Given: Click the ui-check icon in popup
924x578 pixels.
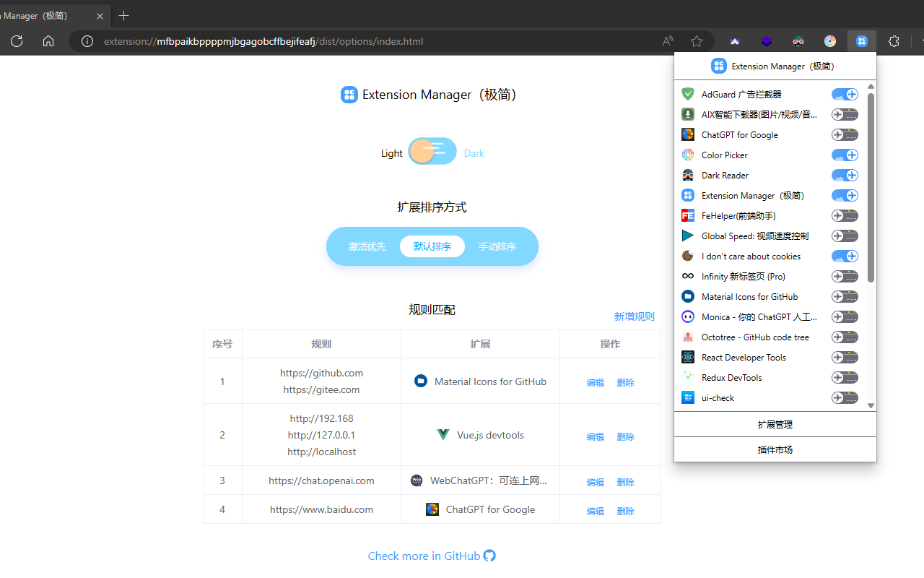Looking at the screenshot, I should [688, 397].
